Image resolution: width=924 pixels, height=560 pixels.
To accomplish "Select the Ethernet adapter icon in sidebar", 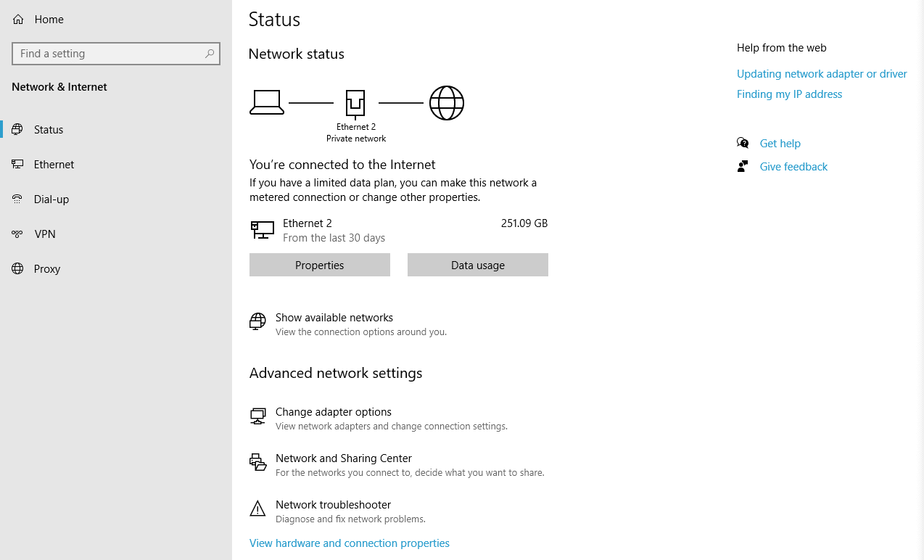I will (17, 164).
